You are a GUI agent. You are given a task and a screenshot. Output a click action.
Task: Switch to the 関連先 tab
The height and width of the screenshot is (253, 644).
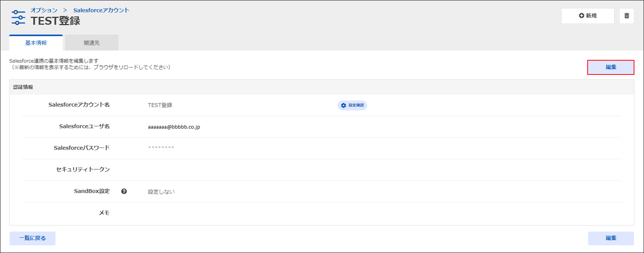92,43
